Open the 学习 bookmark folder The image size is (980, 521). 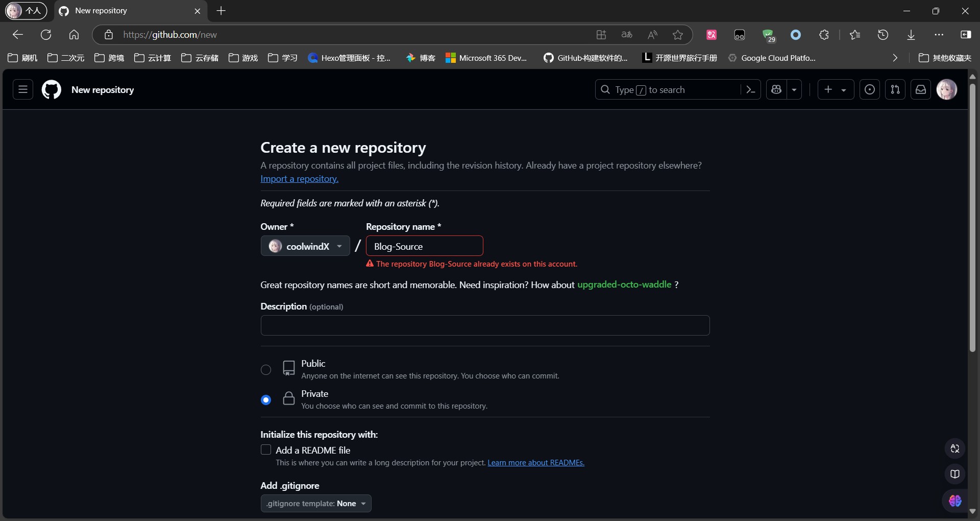(x=283, y=58)
